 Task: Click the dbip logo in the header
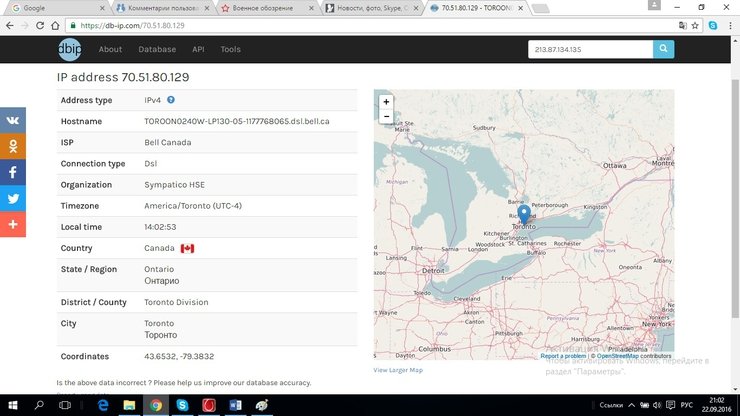click(69, 49)
